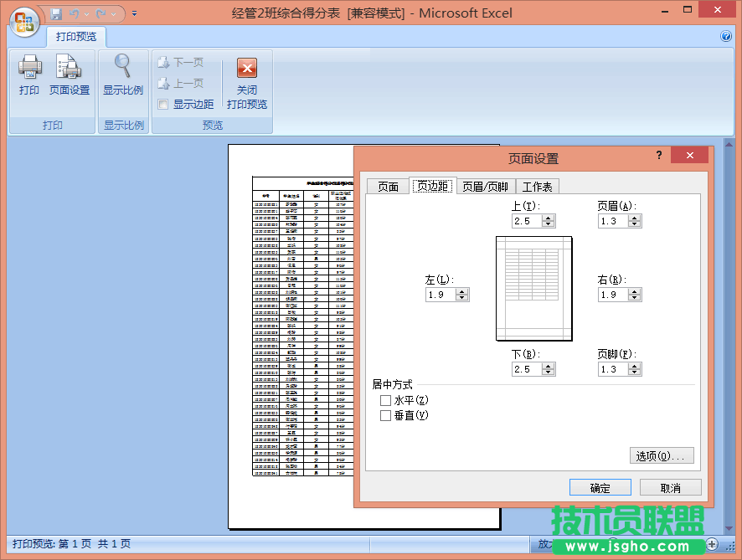Click the Print (打印) printer icon
742x560 pixels.
click(x=29, y=68)
